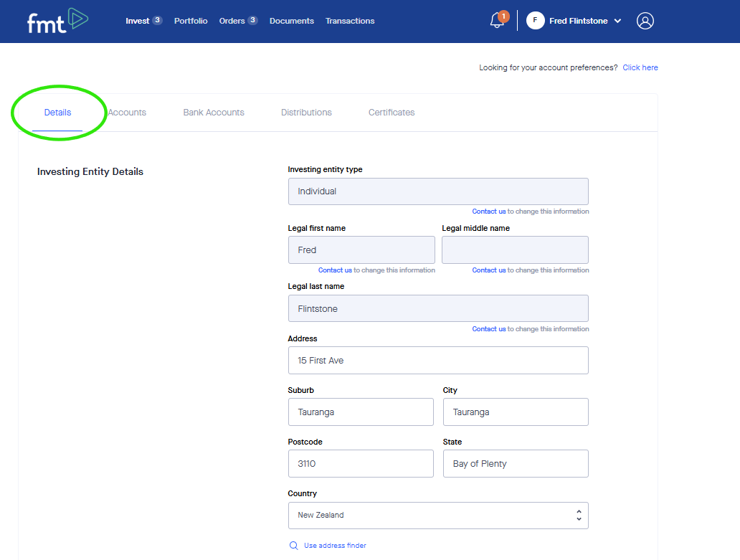Click the Postcode input field

pos(361,464)
